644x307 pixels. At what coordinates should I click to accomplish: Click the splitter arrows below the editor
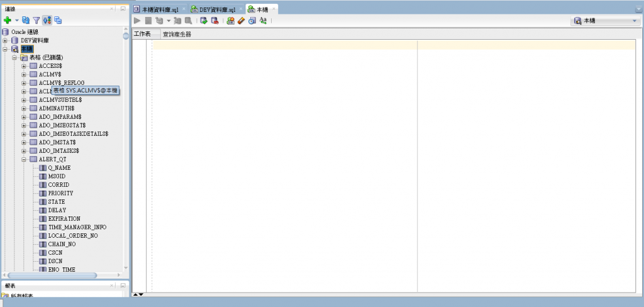(138, 294)
